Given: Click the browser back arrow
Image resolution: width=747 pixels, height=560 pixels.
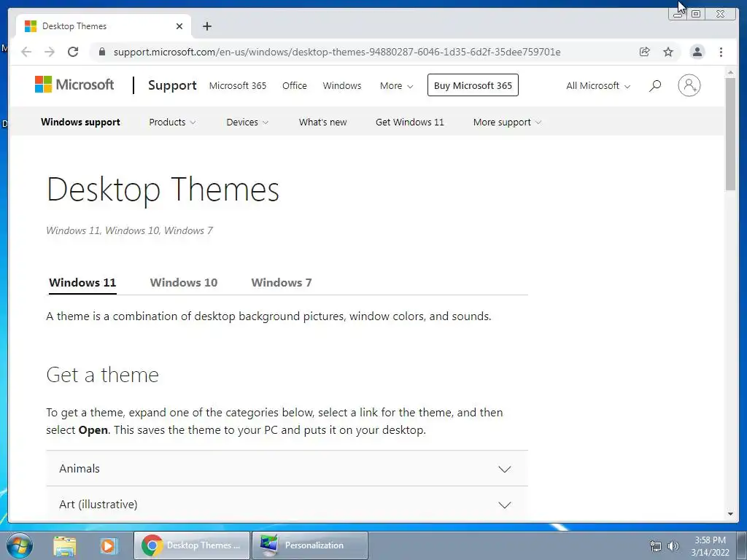Looking at the screenshot, I should coord(26,52).
